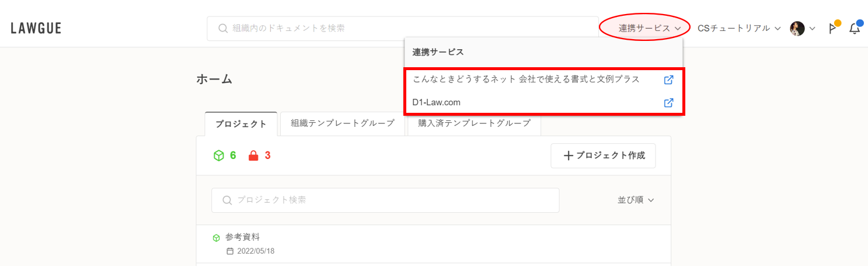Screen dimensions: 868x273
Task: Click the LAWGUE logo
Action: 36,28
